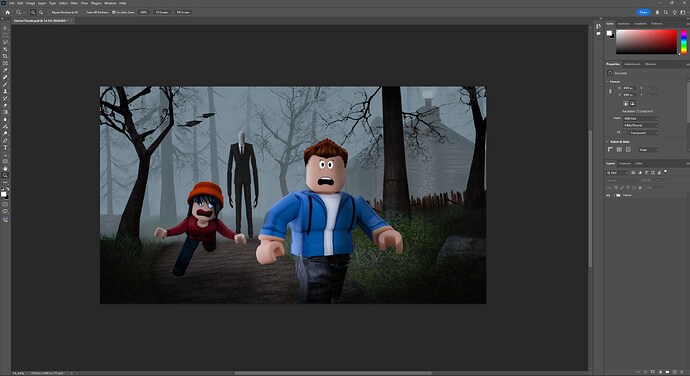690x376 pixels.
Task: Choose Zoom Out mode in options bar
Action: (41, 12)
